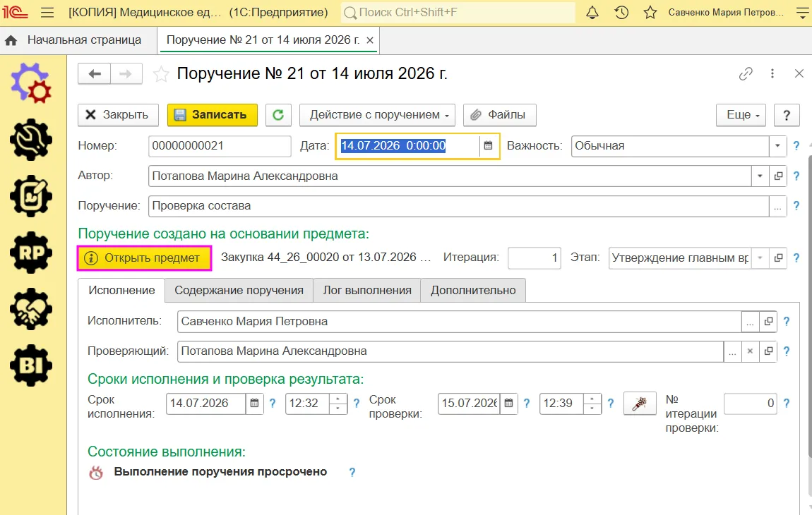Open form help with the ? button
The image size is (812, 515).
point(786,115)
